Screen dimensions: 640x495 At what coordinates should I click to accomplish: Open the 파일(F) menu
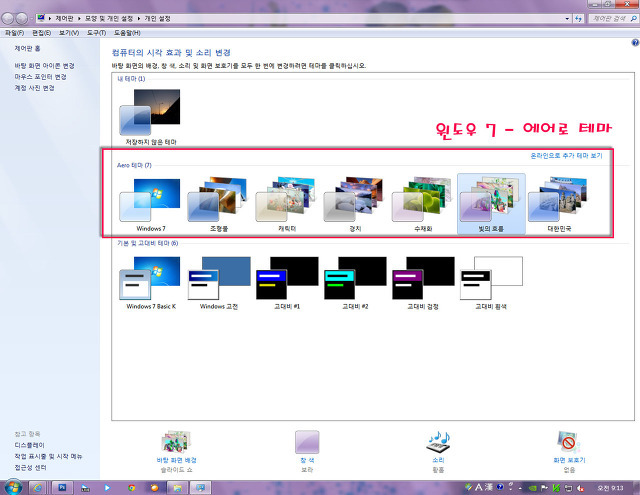[x=14, y=33]
